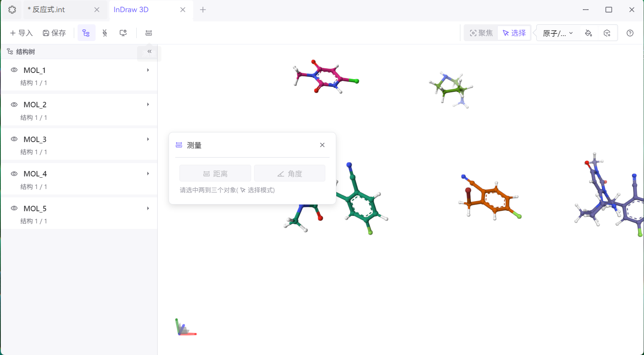This screenshot has height=355, width=644.
Task: Click the 角度 measurement button
Action: tap(290, 173)
